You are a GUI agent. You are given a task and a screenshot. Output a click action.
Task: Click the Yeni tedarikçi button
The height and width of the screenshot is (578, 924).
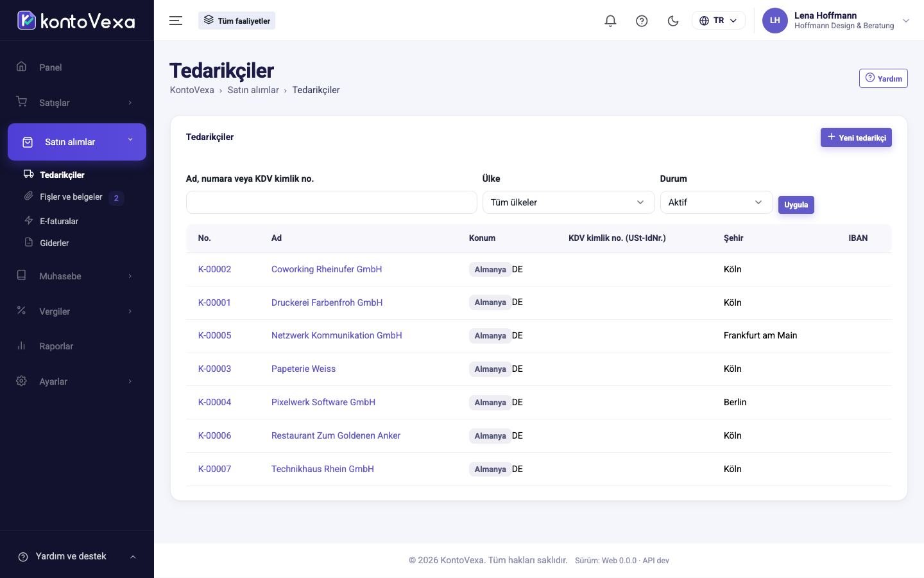click(x=856, y=137)
